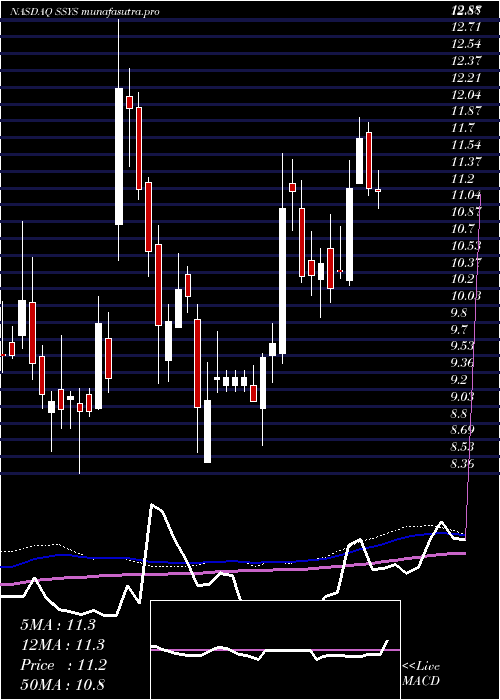
Task: Click the Price : 11.2 label
Action: [63, 665]
